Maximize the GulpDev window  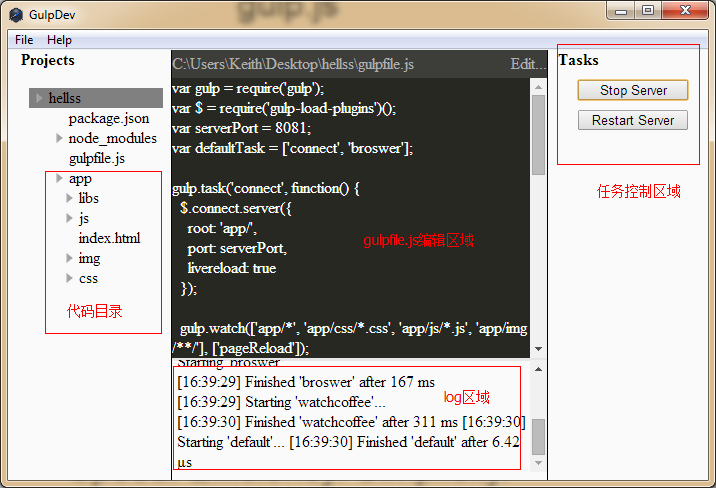pos(648,10)
